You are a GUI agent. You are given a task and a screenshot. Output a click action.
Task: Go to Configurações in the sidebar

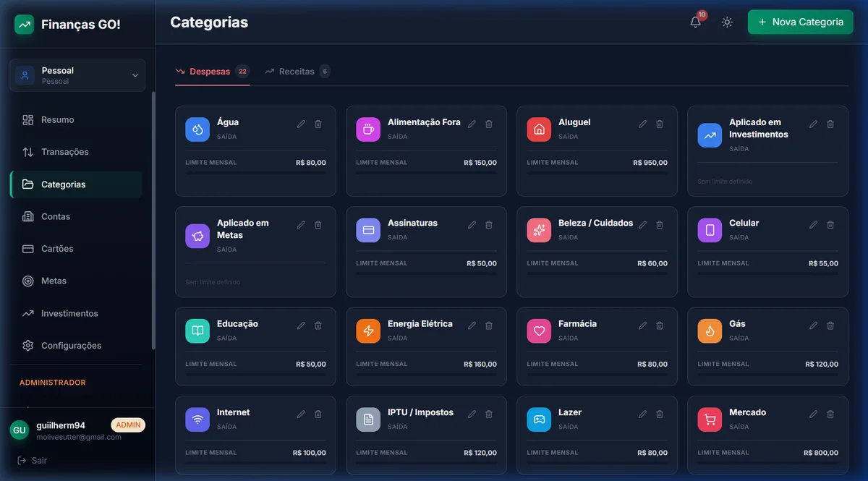point(71,346)
